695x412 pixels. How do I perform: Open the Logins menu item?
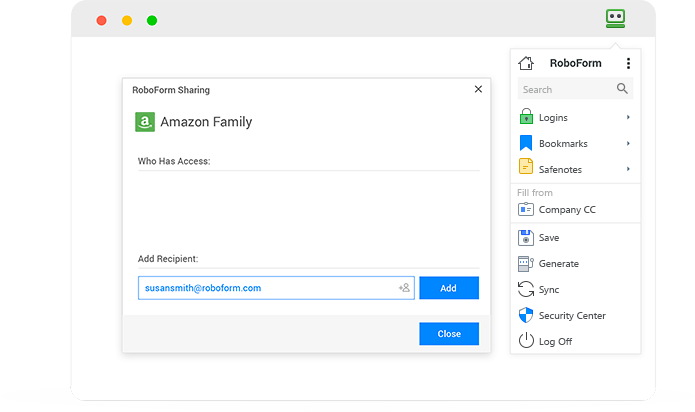575,117
